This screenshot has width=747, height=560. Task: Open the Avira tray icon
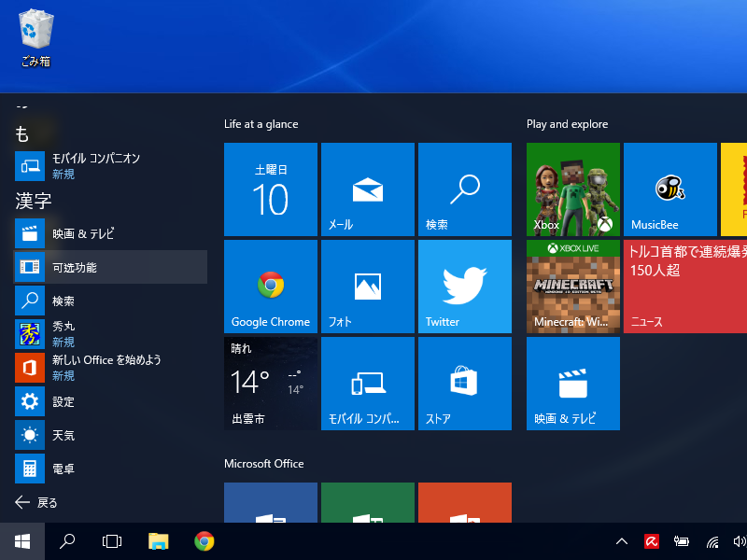pos(651,541)
